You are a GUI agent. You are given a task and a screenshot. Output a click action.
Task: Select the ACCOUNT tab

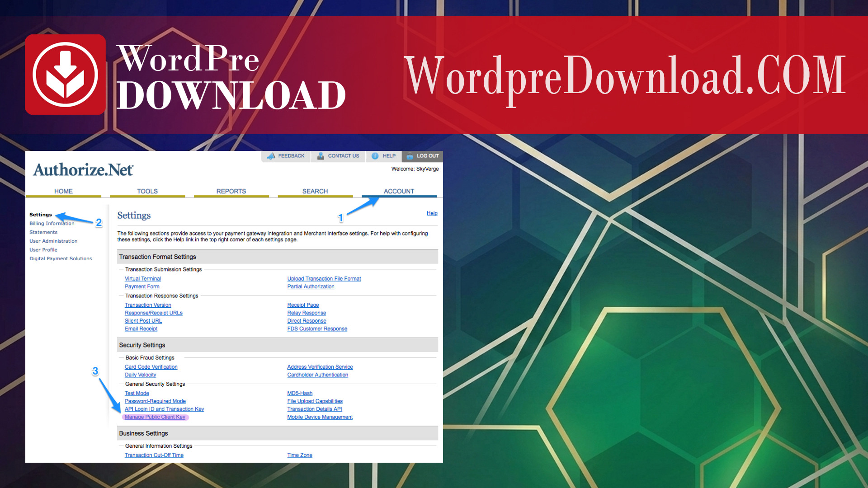click(x=399, y=191)
